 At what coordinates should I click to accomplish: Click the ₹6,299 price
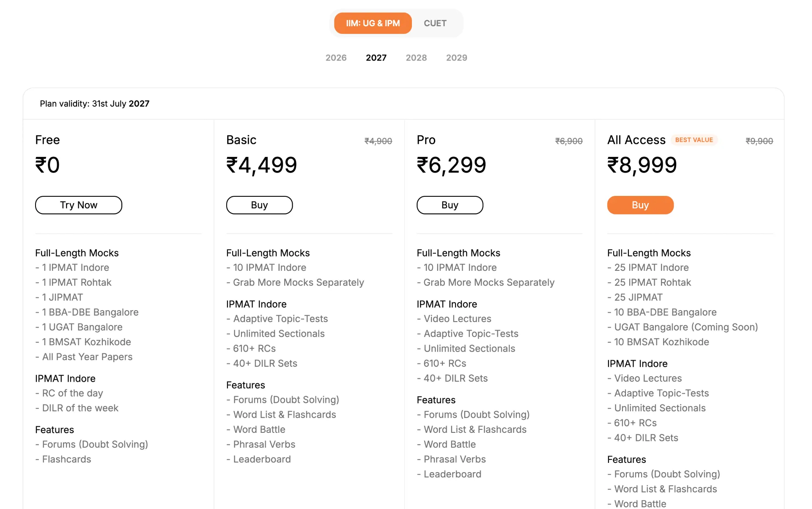[451, 165]
